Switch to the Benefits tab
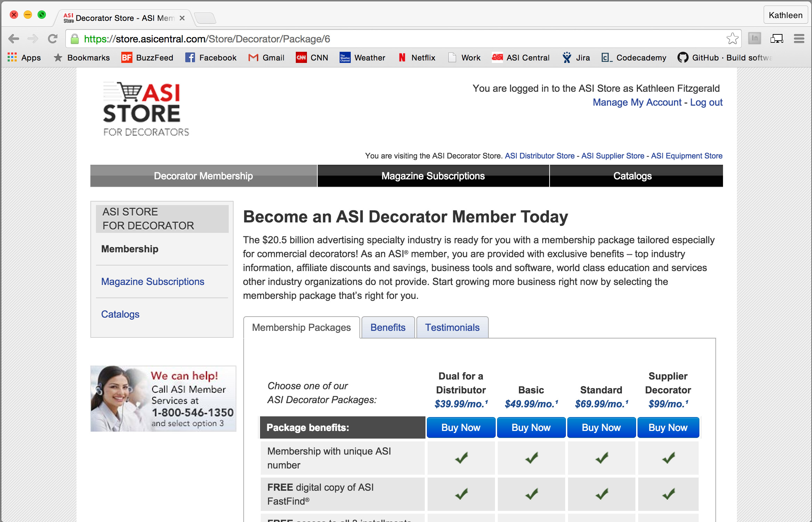The width and height of the screenshot is (812, 522). 388,327
